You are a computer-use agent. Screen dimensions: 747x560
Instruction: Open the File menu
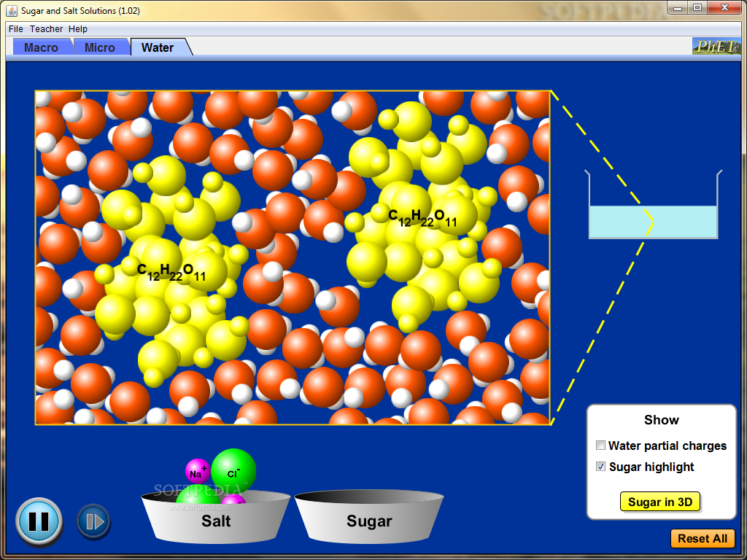pyautogui.click(x=16, y=29)
